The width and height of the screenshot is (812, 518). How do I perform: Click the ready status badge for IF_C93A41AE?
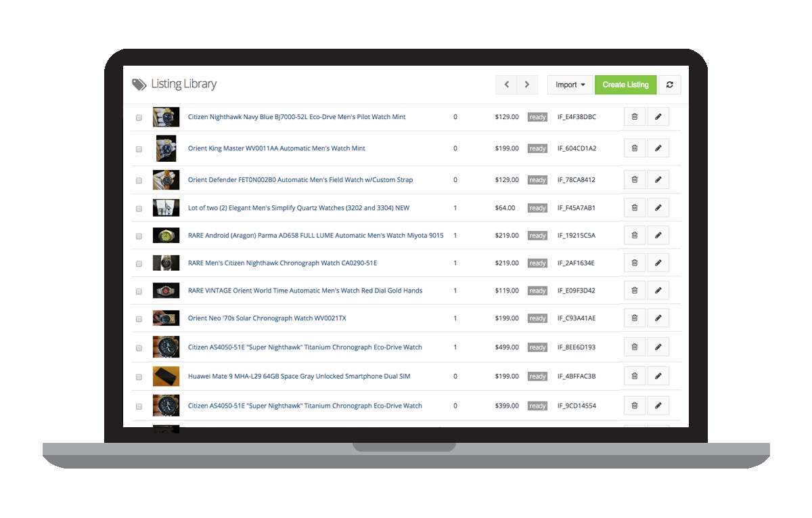(537, 318)
